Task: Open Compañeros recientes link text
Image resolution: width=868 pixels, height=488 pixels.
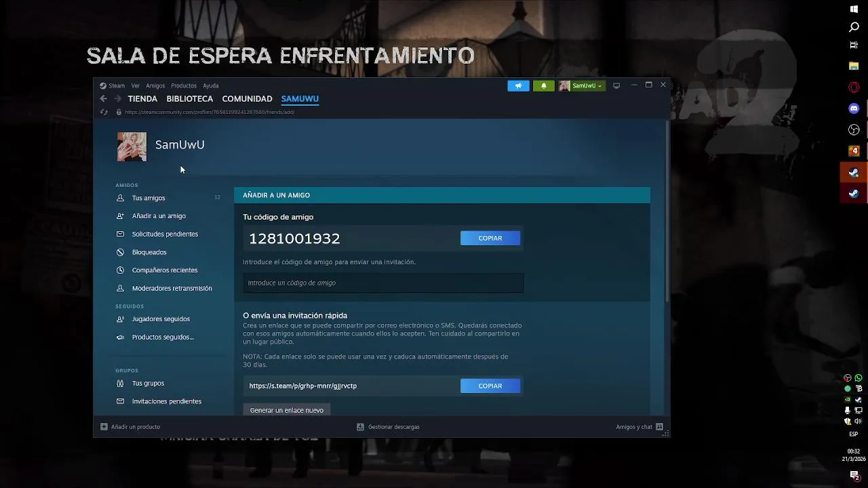Action: click(x=165, y=270)
